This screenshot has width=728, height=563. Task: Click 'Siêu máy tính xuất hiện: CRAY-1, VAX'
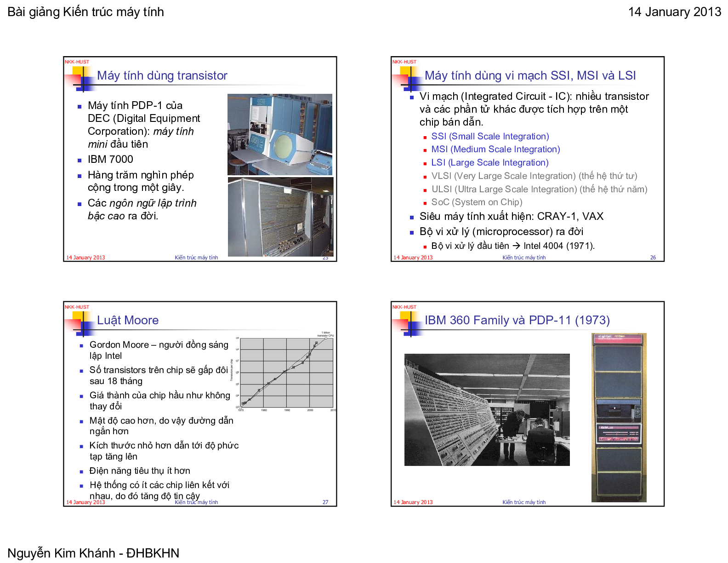pos(512,216)
